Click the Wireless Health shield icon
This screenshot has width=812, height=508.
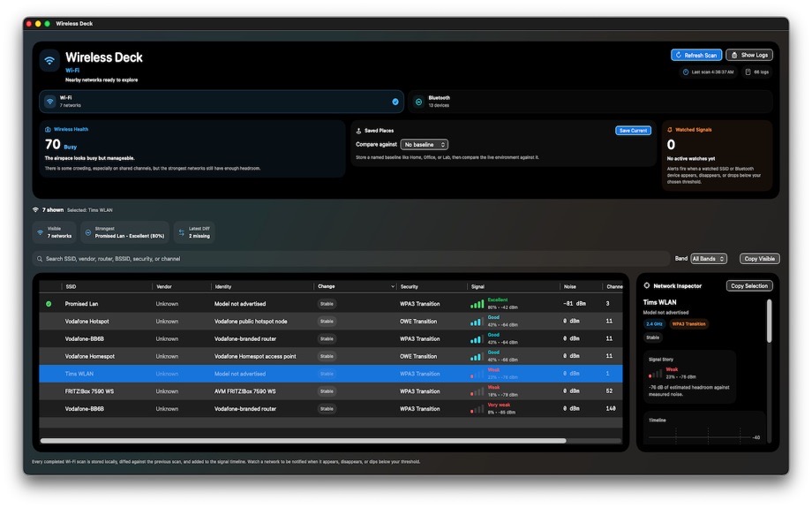point(48,130)
